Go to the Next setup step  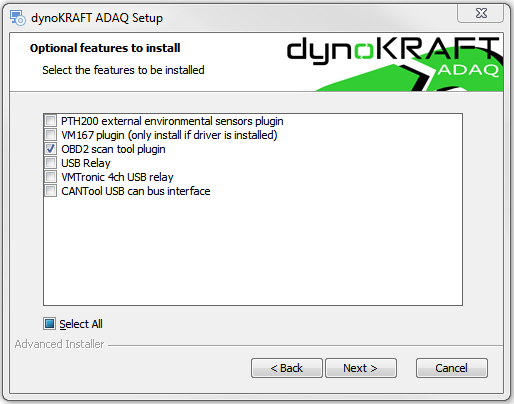(361, 368)
